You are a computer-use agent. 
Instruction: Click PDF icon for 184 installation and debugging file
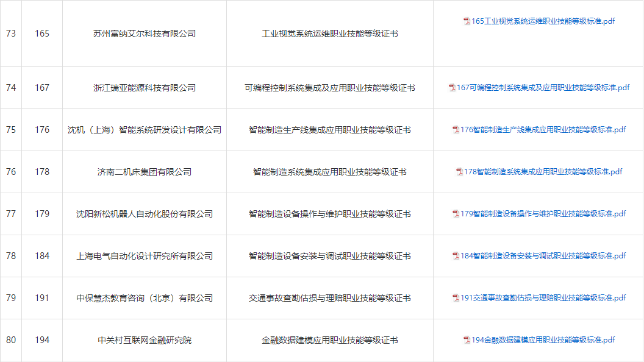click(456, 256)
